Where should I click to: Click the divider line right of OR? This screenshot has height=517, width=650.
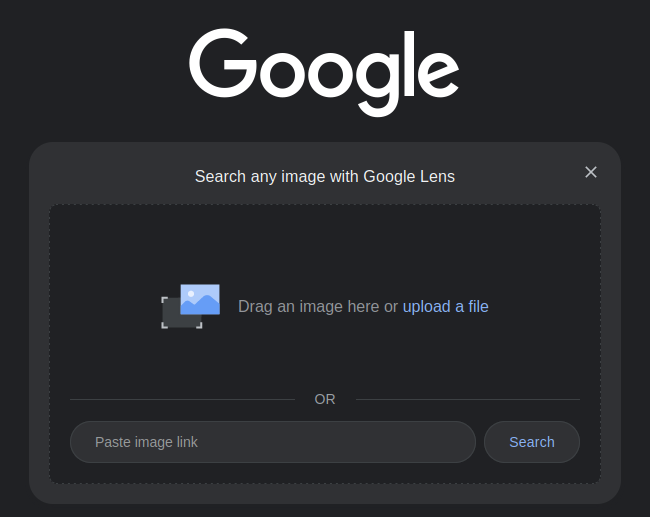click(468, 399)
